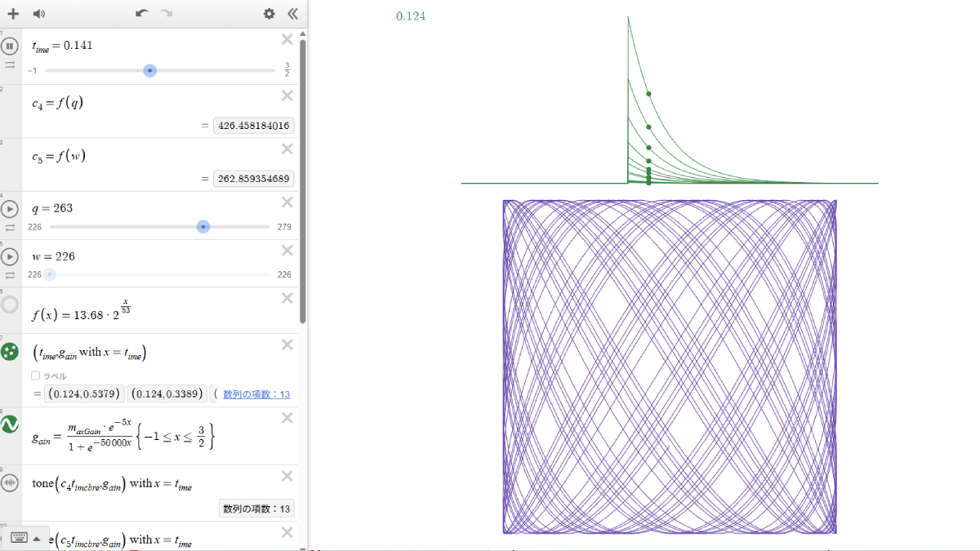Play the q slider animation

[10, 209]
